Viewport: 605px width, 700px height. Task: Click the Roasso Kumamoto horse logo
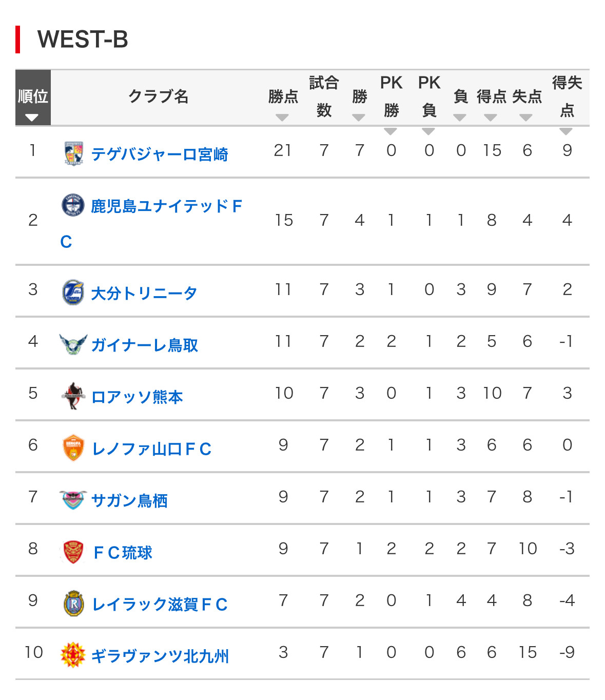[73, 396]
